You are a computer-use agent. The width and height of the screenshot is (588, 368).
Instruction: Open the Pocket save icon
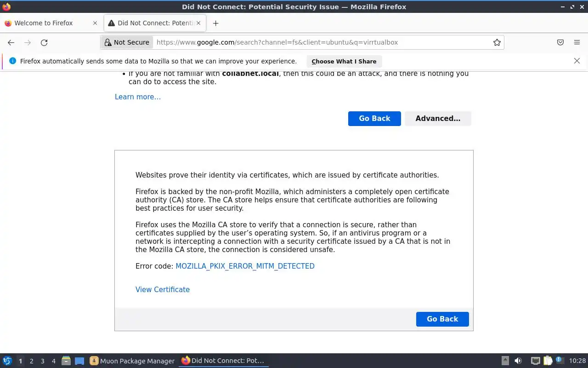click(x=560, y=42)
